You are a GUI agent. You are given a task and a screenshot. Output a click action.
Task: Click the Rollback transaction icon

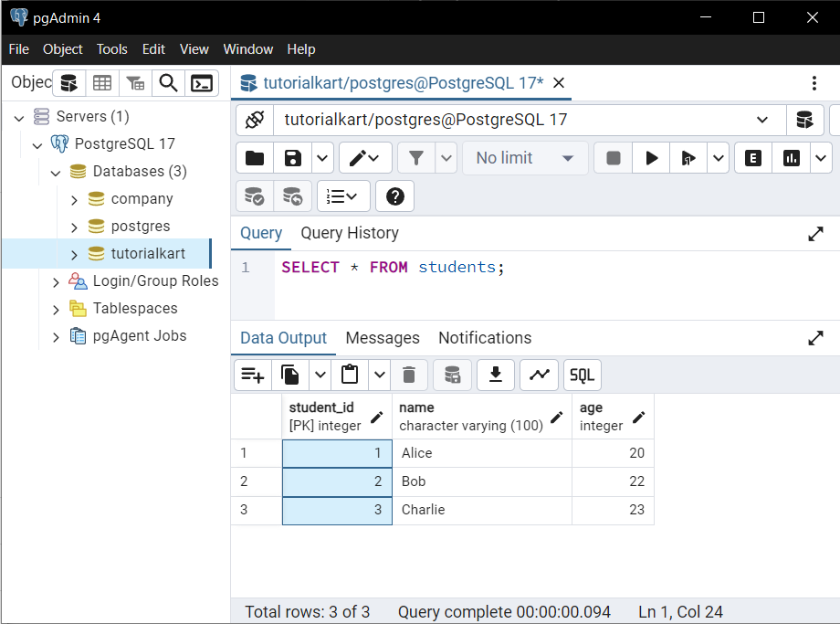(x=292, y=196)
